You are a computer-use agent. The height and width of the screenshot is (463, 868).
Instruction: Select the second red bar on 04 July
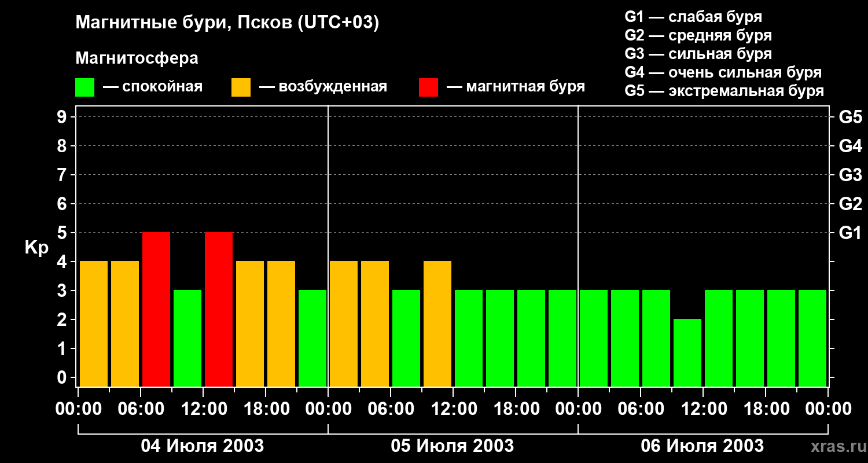pos(219,309)
